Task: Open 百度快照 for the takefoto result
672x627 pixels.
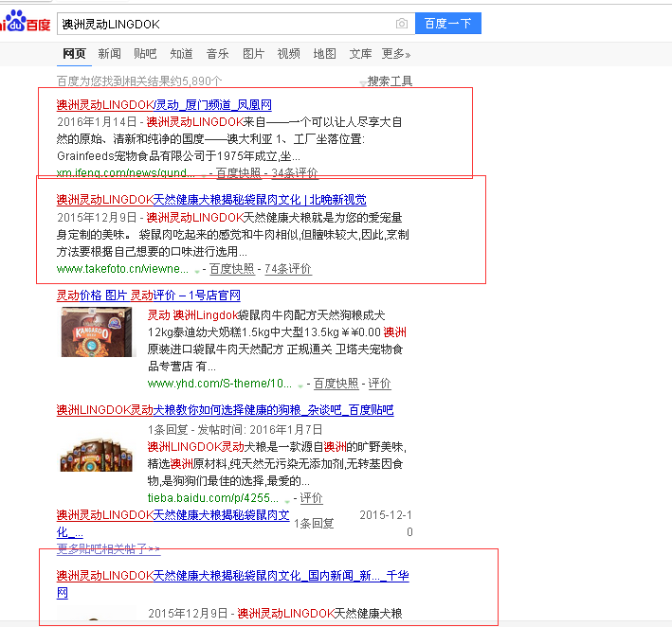Action: tap(232, 269)
